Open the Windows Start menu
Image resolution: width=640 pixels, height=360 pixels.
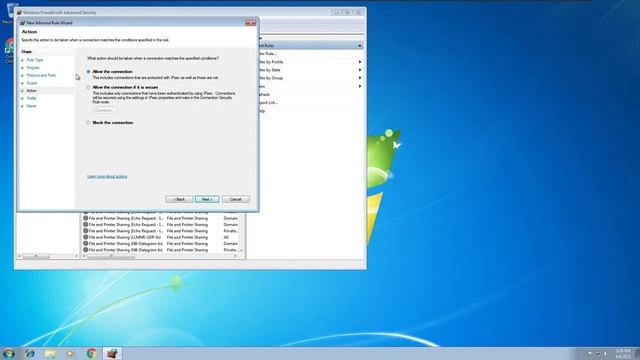point(9,353)
